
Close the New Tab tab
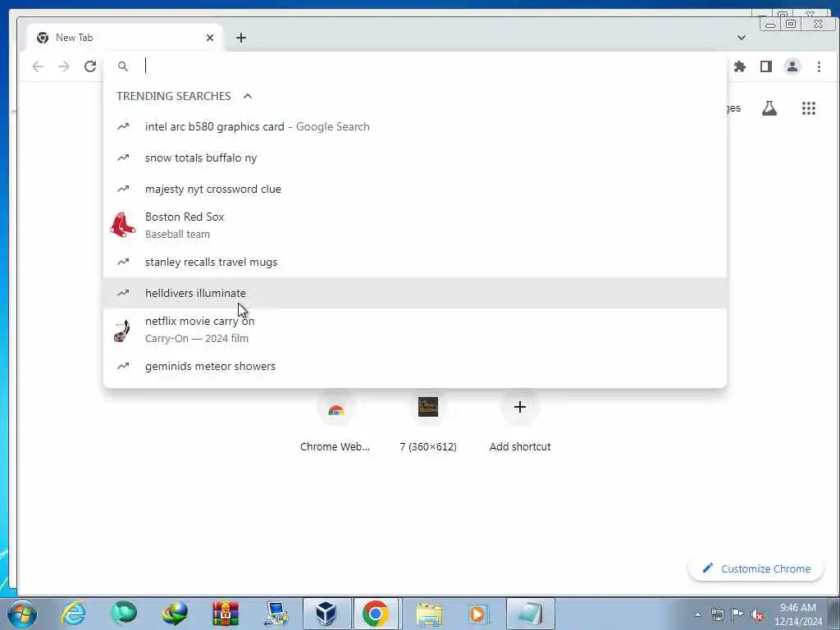click(x=210, y=38)
